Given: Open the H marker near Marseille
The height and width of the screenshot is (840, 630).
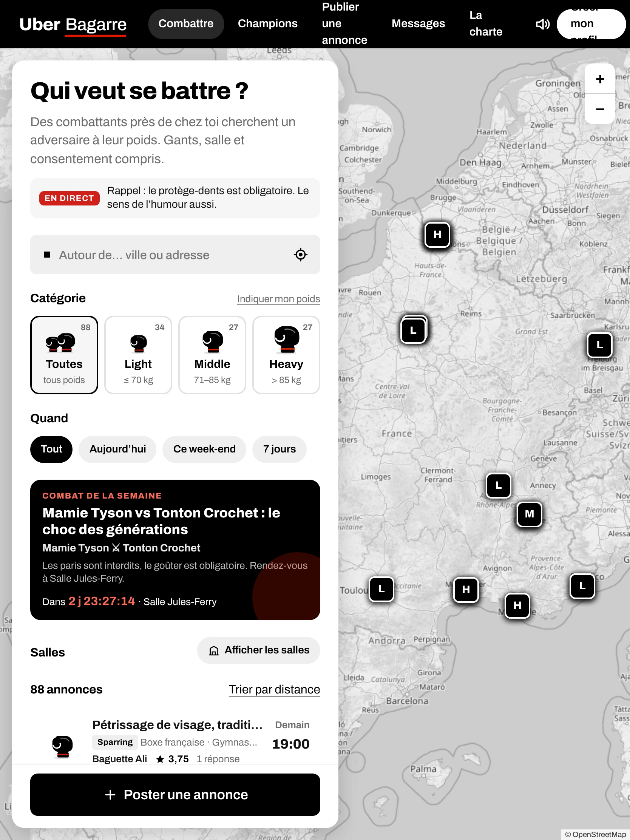Looking at the screenshot, I should [x=517, y=605].
